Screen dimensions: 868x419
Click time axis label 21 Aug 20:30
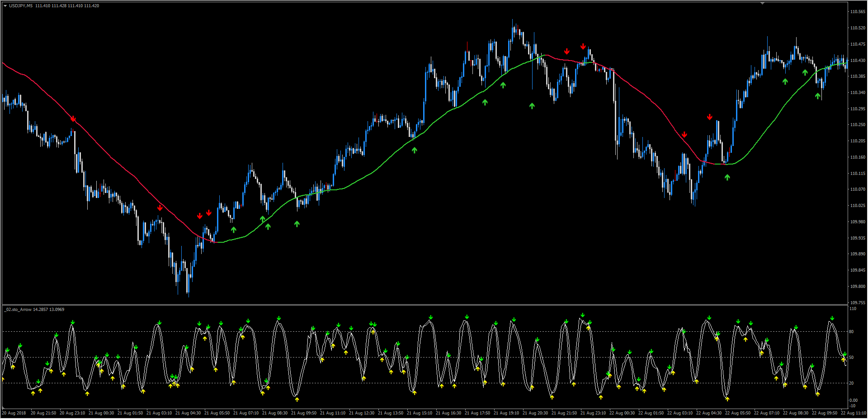[x=535, y=413]
